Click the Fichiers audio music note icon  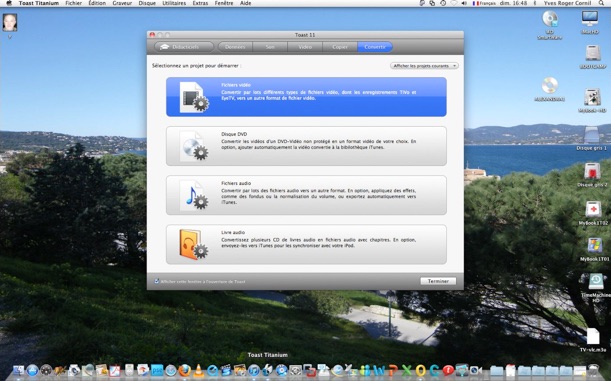(194, 195)
